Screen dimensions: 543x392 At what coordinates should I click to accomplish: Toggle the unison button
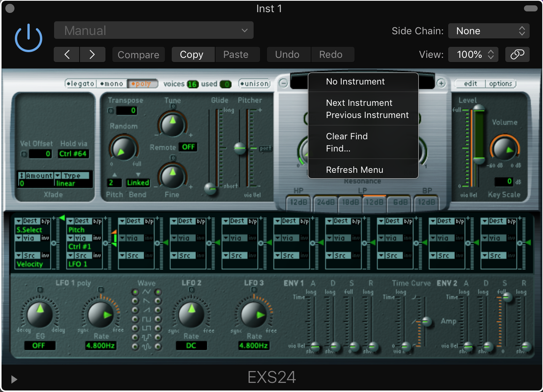coord(254,84)
